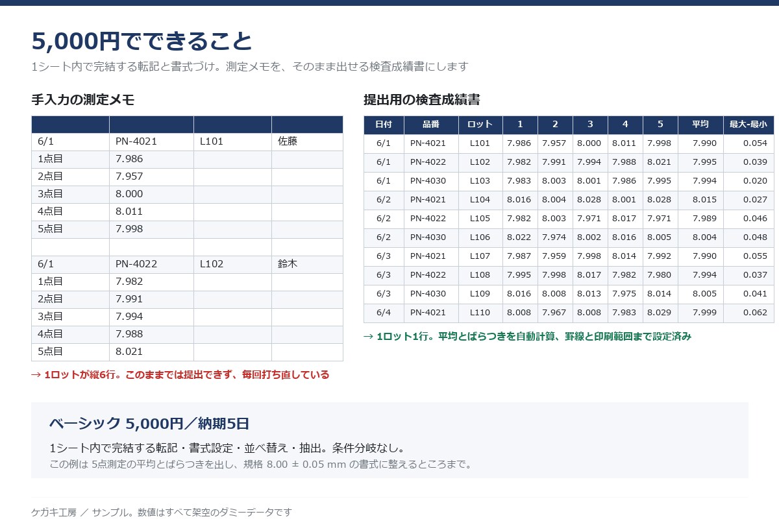Click the range value "0.062"
This screenshot has height=532, width=779.
755,313
